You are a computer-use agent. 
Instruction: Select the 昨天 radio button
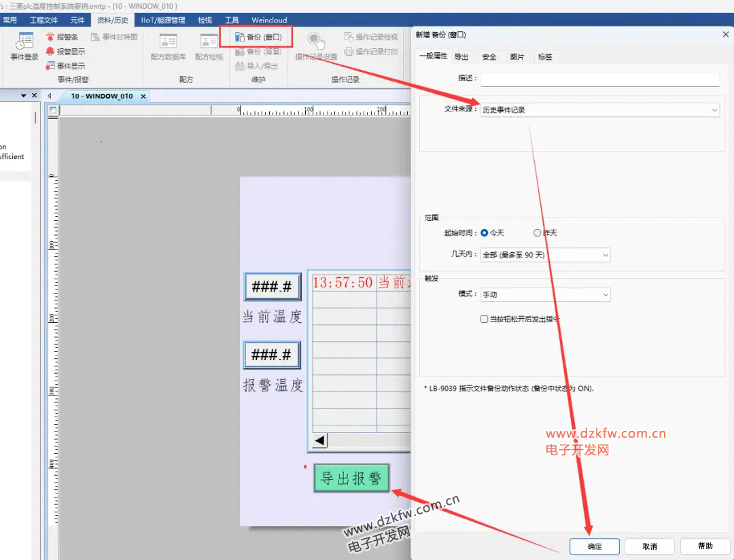[x=538, y=232]
